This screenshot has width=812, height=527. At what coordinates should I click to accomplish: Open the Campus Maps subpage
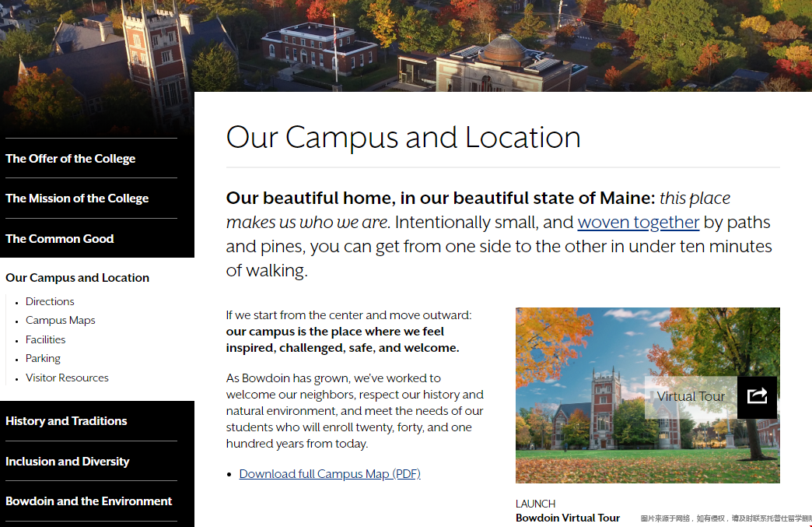(61, 321)
